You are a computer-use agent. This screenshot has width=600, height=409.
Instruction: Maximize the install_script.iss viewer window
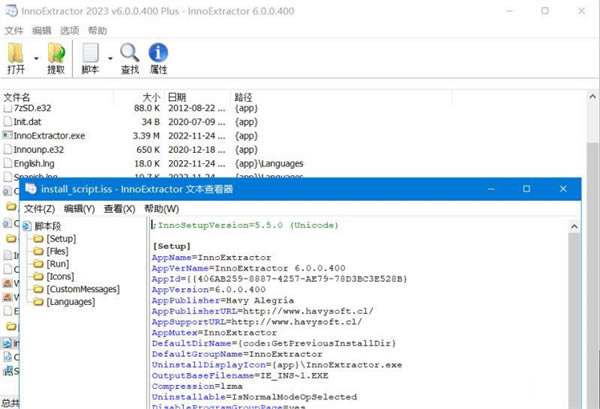pyautogui.click(x=527, y=188)
